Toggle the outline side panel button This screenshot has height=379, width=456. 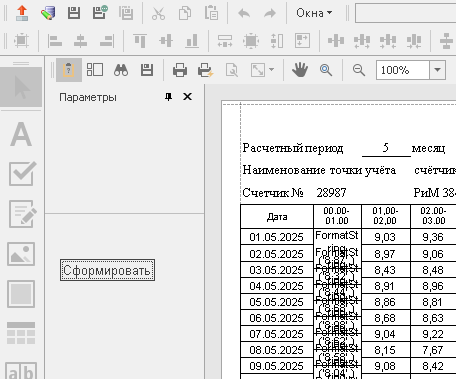pyautogui.click(x=95, y=70)
